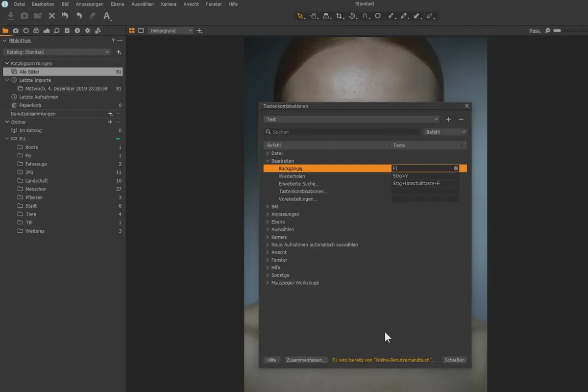The image size is (588, 392).
Task: Click the large A text toolbar icon
Action: [107, 16]
